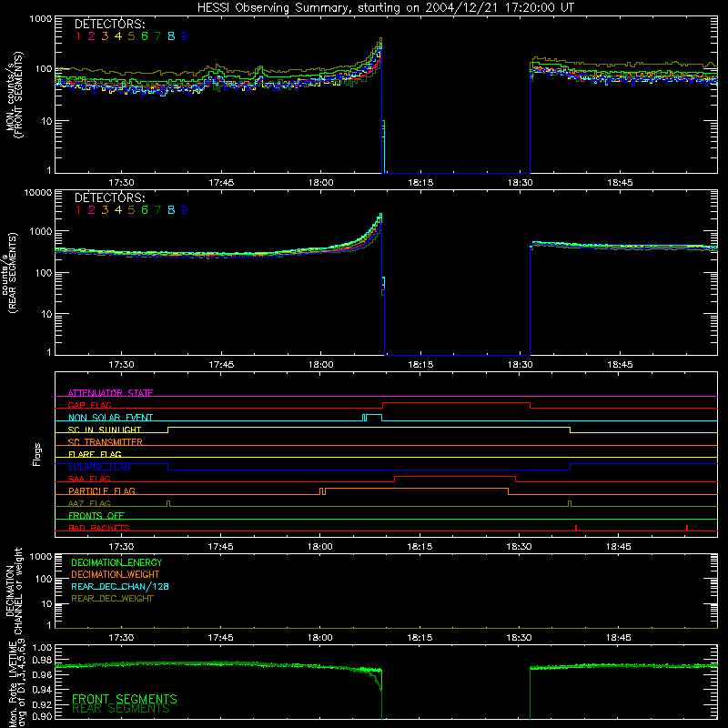Click the "FRONTS OFF" flag label

pos(96,516)
